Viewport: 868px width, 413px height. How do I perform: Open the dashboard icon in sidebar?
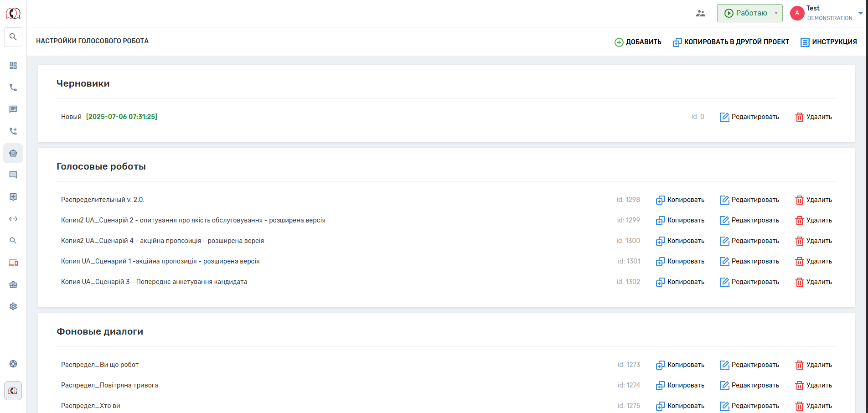[13, 66]
